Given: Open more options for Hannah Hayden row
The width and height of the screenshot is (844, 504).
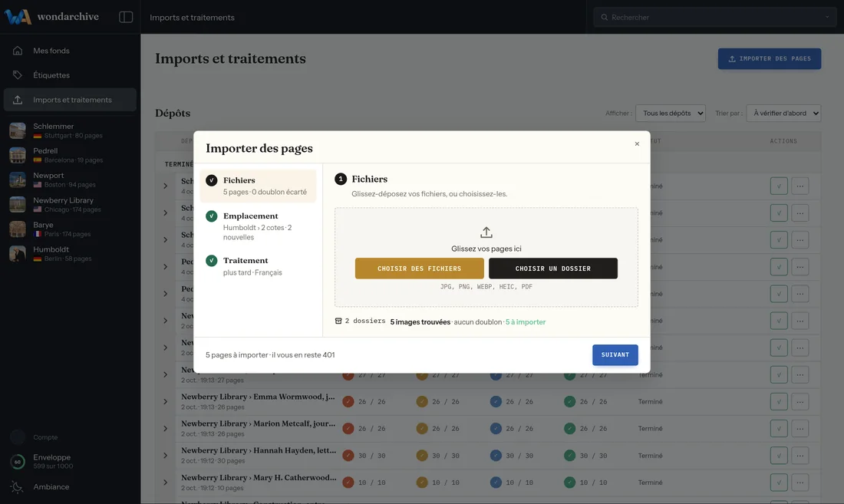Looking at the screenshot, I should click(799, 456).
